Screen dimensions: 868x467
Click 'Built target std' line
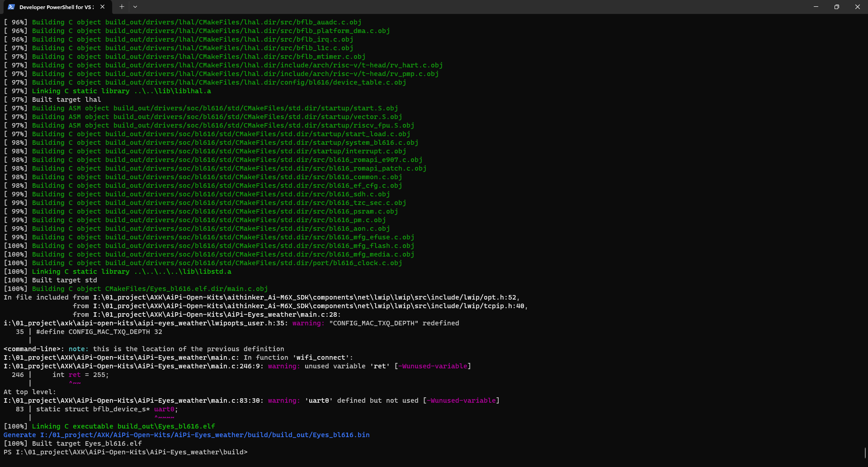(x=50, y=280)
